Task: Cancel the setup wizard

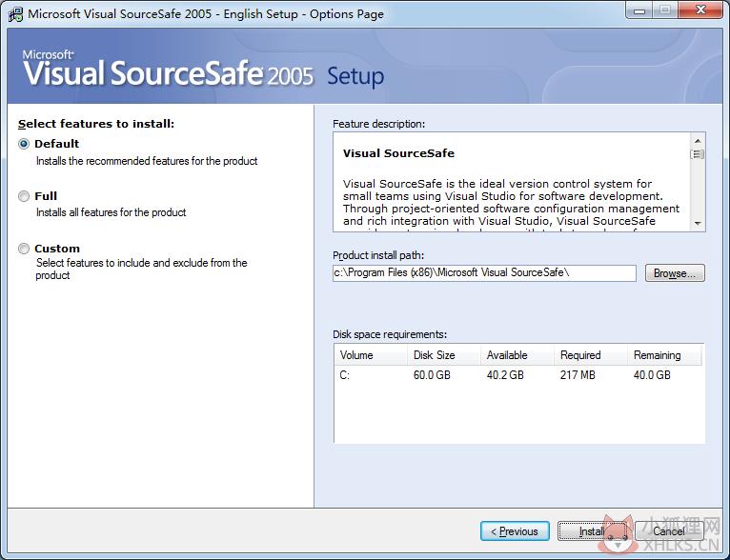Action: click(669, 531)
